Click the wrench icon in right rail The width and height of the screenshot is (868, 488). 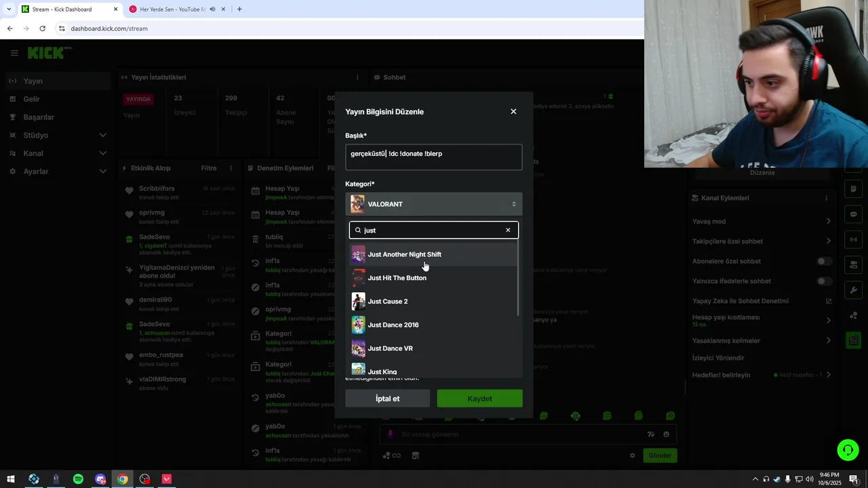pos(853,290)
